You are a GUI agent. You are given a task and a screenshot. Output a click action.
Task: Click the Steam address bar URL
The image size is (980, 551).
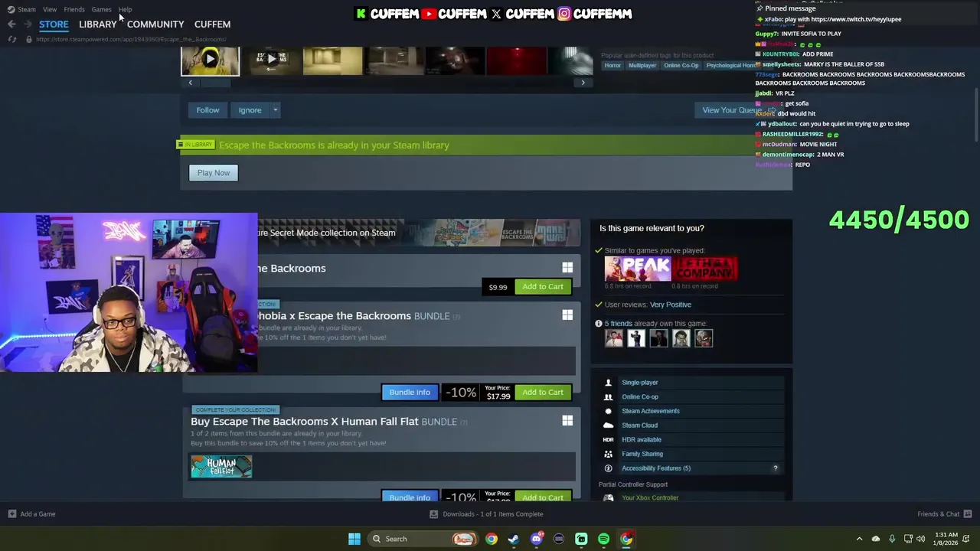[x=130, y=39]
